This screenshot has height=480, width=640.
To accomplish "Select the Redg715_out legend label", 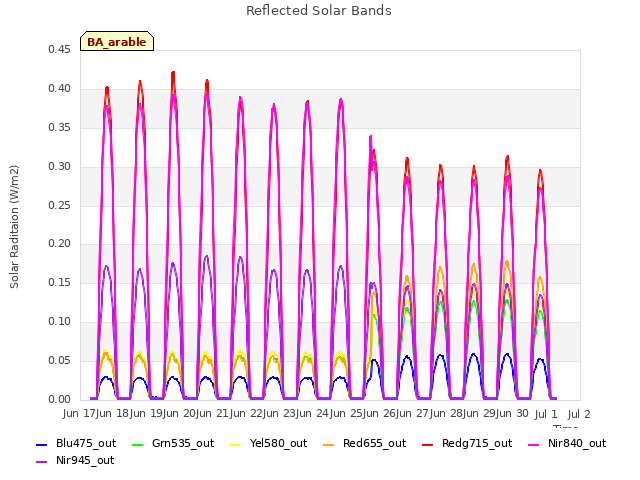I will click(477, 443).
